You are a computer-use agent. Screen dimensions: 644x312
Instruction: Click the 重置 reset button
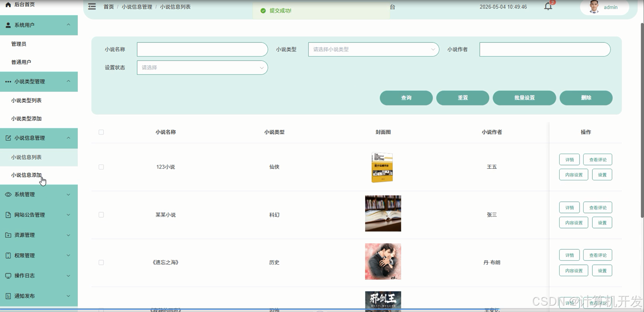463,98
